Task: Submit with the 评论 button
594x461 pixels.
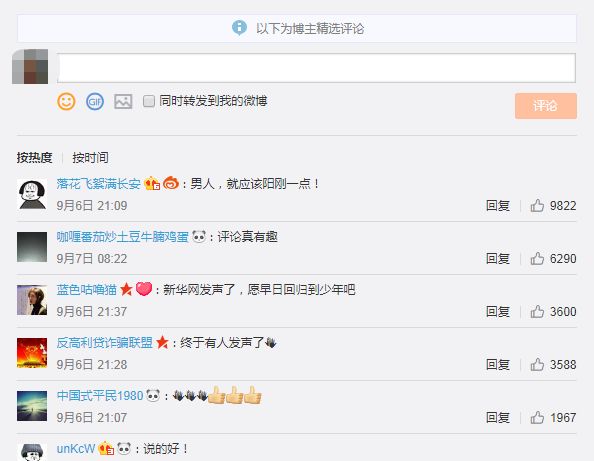Action: pos(546,106)
